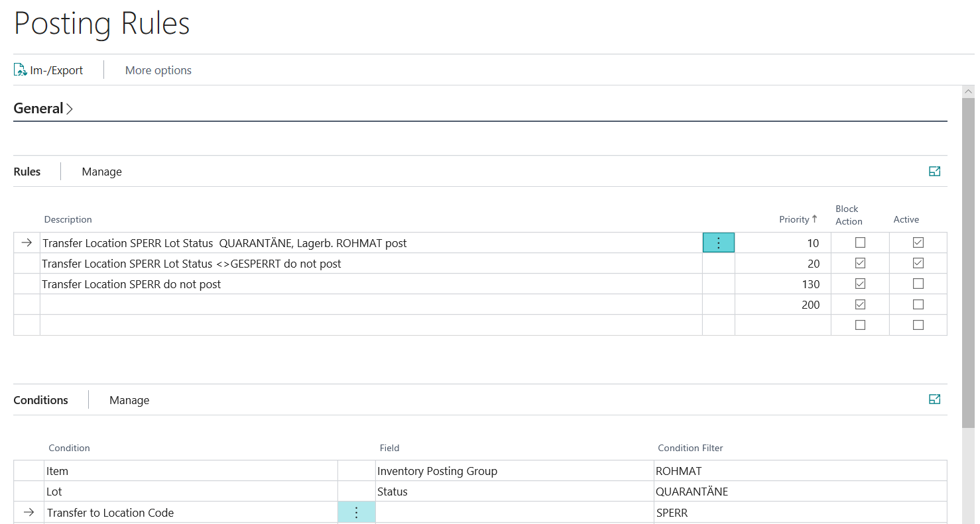The width and height of the screenshot is (980, 524).
Task: Click the Priority value 20 cell
Action: coord(782,264)
